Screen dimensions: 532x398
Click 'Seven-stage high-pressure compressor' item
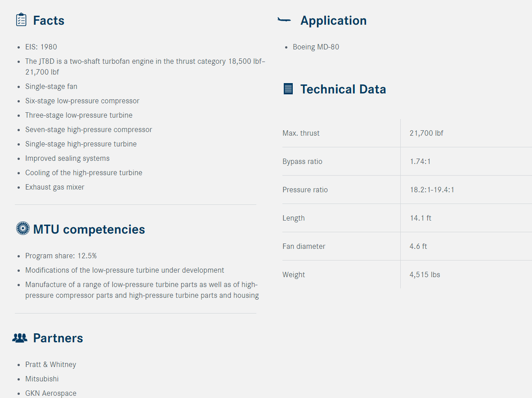click(x=89, y=129)
